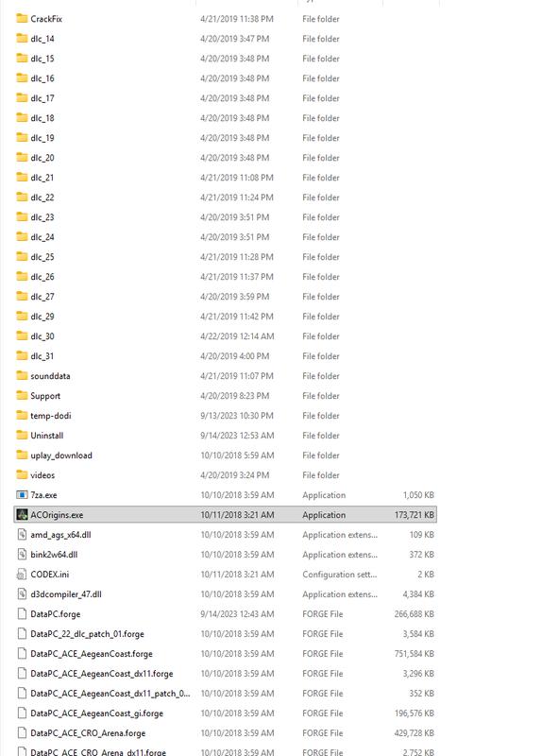Click the uplay_download folder icon

[22, 455]
